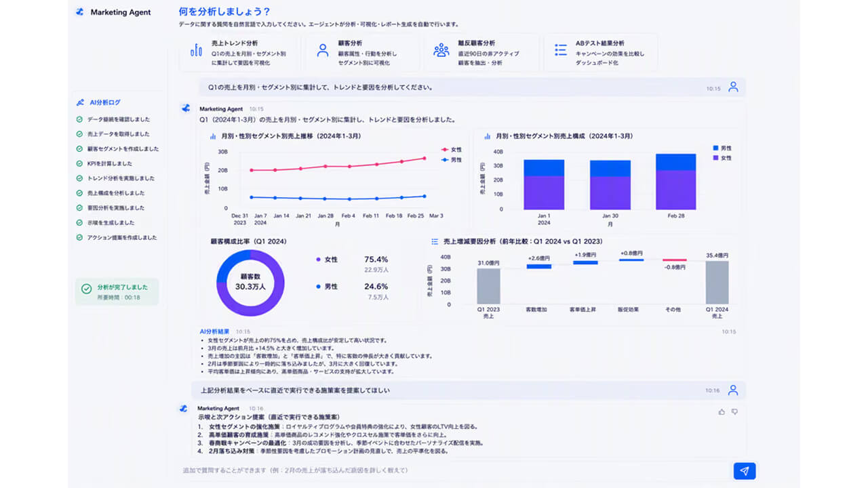Click the 75.4% value for 女性

[376, 260]
